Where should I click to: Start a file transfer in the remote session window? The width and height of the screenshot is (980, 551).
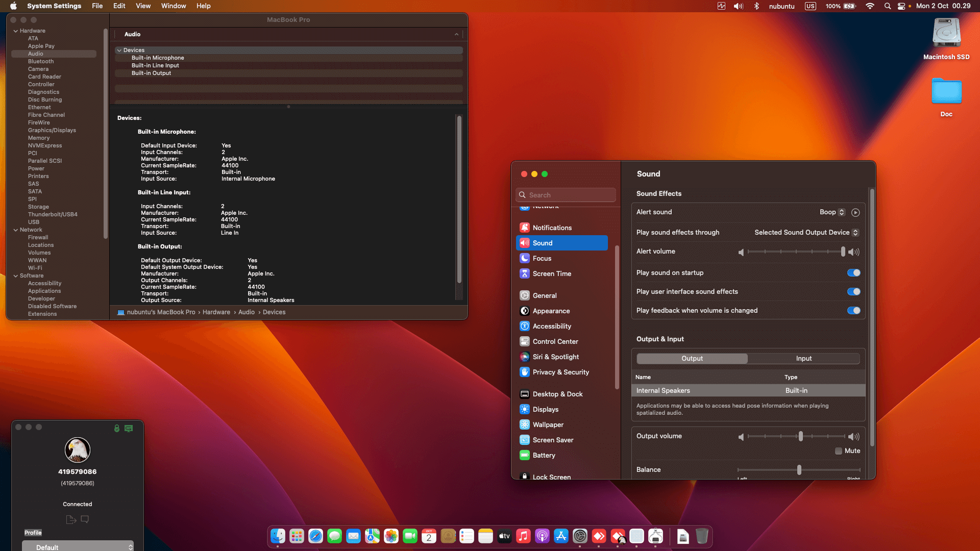coord(70,519)
